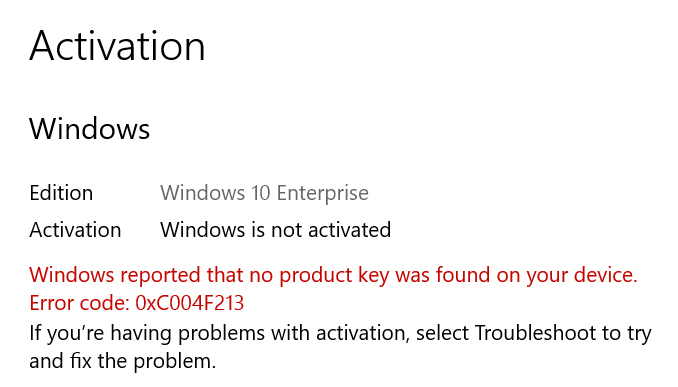Click the words 'product key' in red message
The width and height of the screenshot is (678, 387).
(x=334, y=275)
